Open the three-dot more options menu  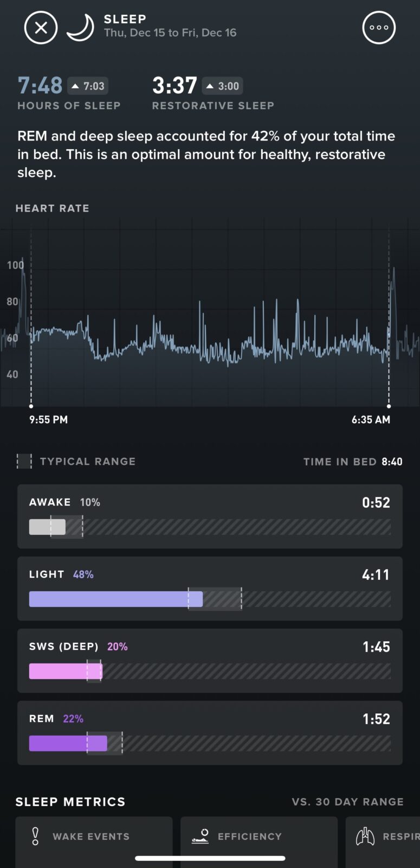coord(379,28)
